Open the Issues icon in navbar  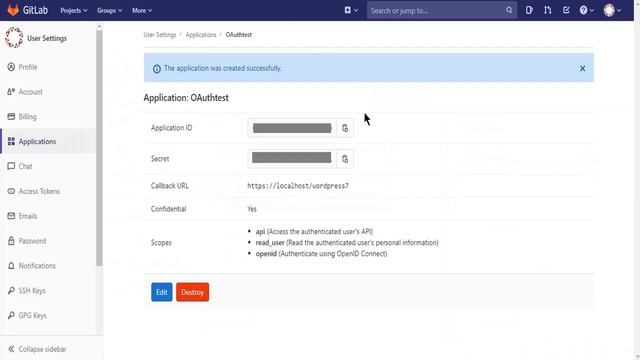(x=529, y=10)
